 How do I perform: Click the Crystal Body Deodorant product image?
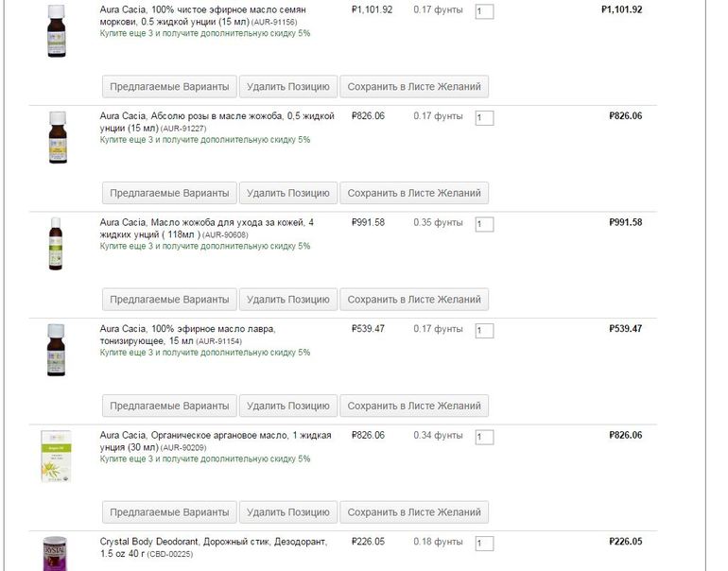click(x=56, y=553)
